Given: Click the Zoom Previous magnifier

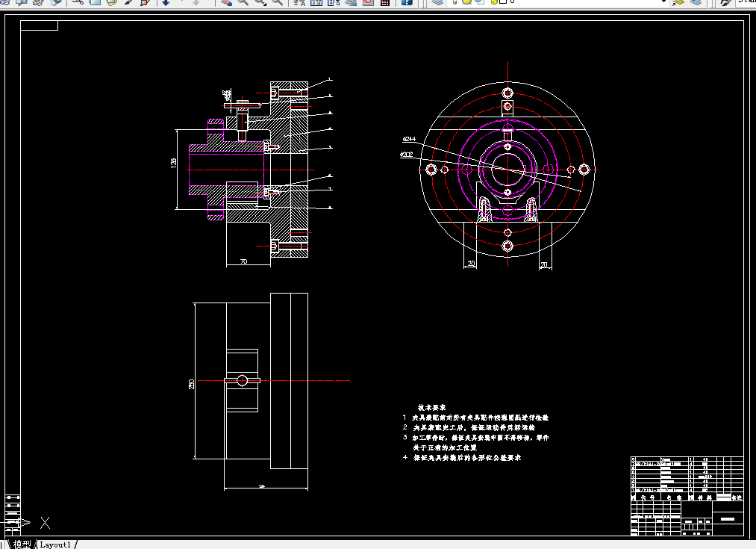Looking at the screenshot, I should coord(277,2).
